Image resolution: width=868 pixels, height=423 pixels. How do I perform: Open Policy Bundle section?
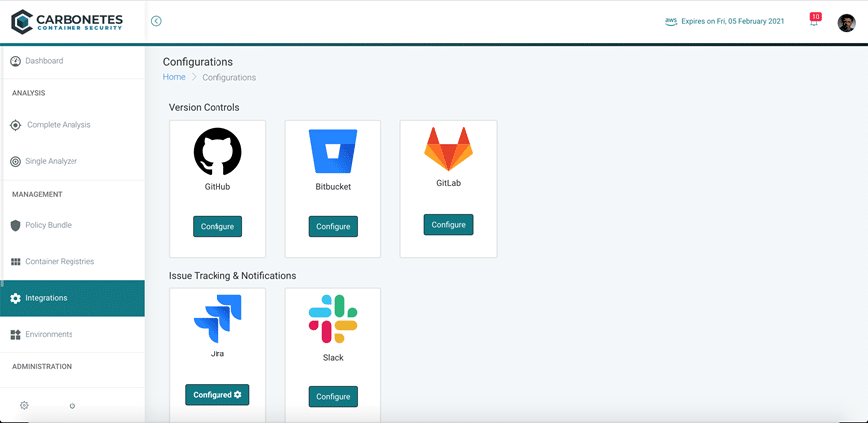click(72, 225)
